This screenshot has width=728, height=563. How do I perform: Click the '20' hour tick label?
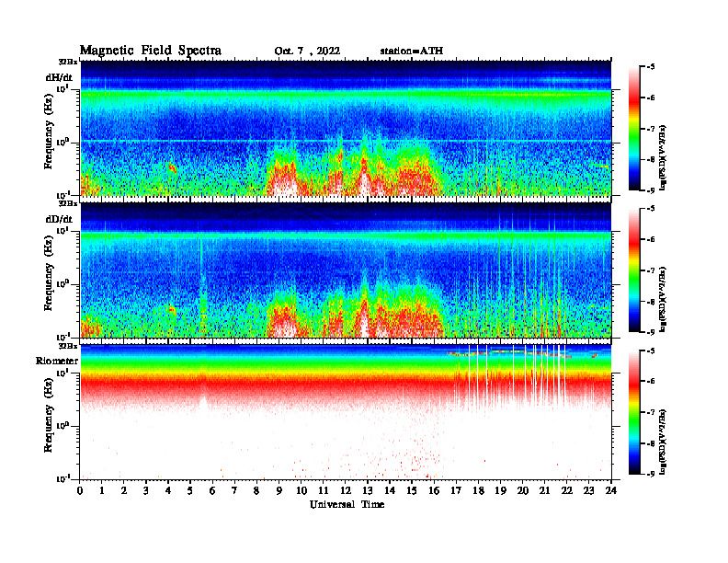pos(523,491)
